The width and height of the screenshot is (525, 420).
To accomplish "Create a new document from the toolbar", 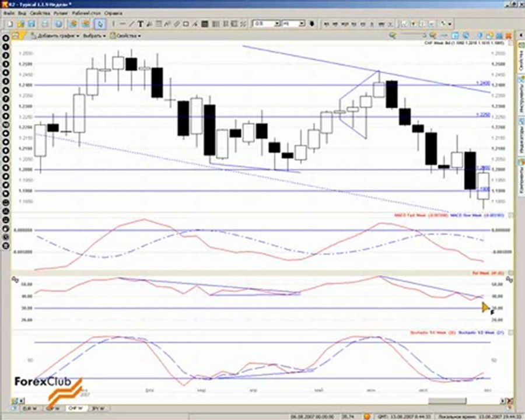I will pos(10,24).
